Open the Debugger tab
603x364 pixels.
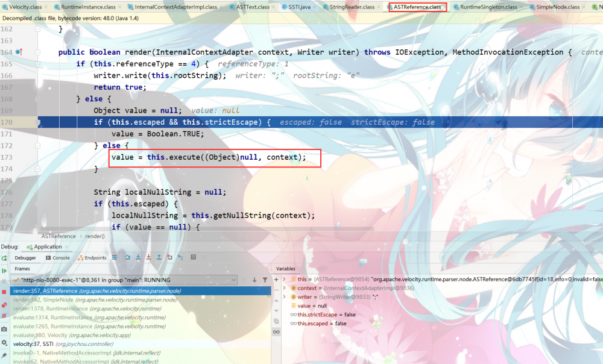point(25,258)
